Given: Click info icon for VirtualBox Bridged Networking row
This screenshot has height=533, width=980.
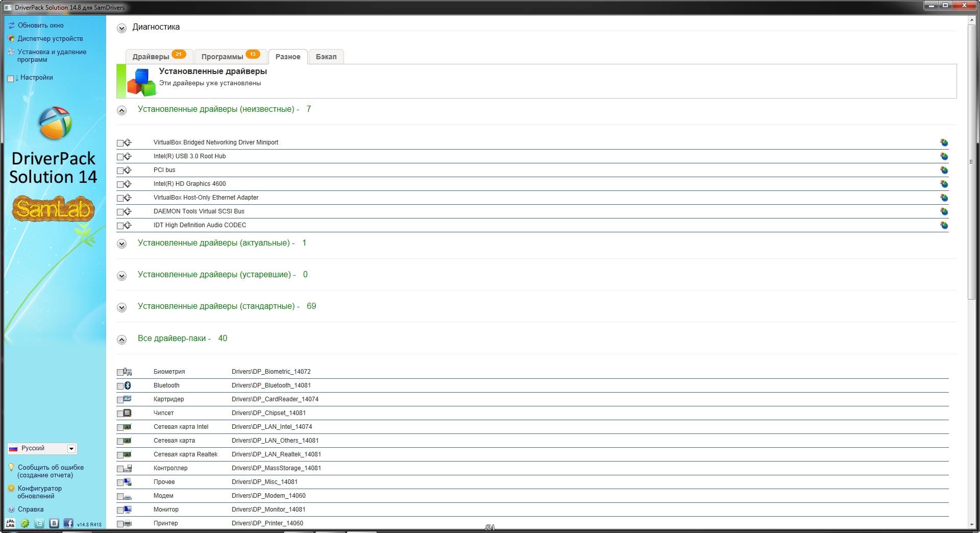Looking at the screenshot, I should [x=944, y=143].
